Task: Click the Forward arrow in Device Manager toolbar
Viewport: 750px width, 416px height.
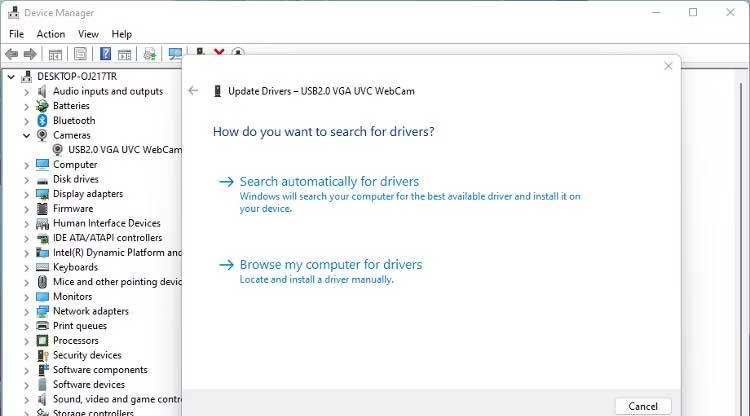Action: click(x=30, y=54)
